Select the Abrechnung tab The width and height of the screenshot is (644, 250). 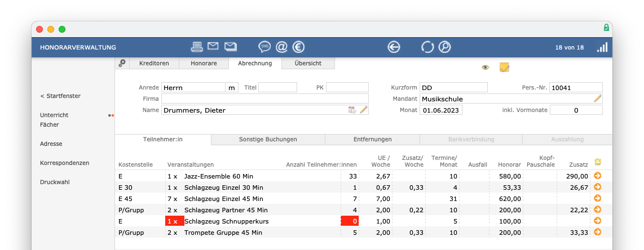click(x=255, y=63)
